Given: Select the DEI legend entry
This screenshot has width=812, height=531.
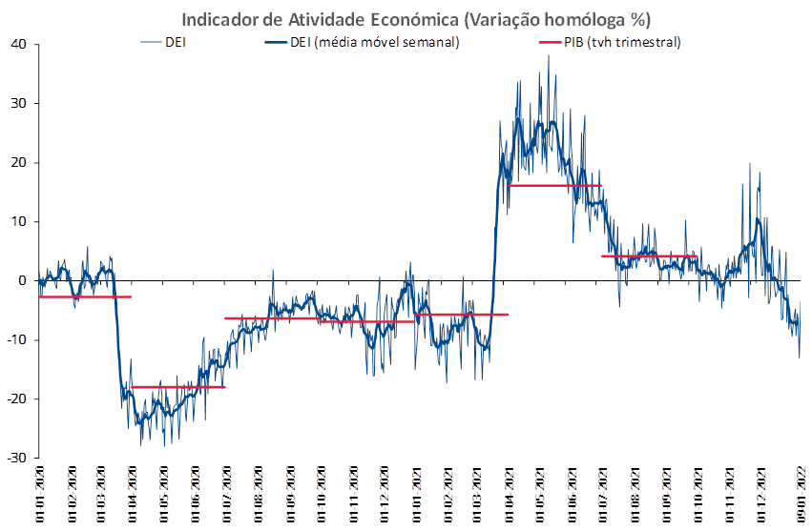Looking at the screenshot, I should click(x=162, y=43).
